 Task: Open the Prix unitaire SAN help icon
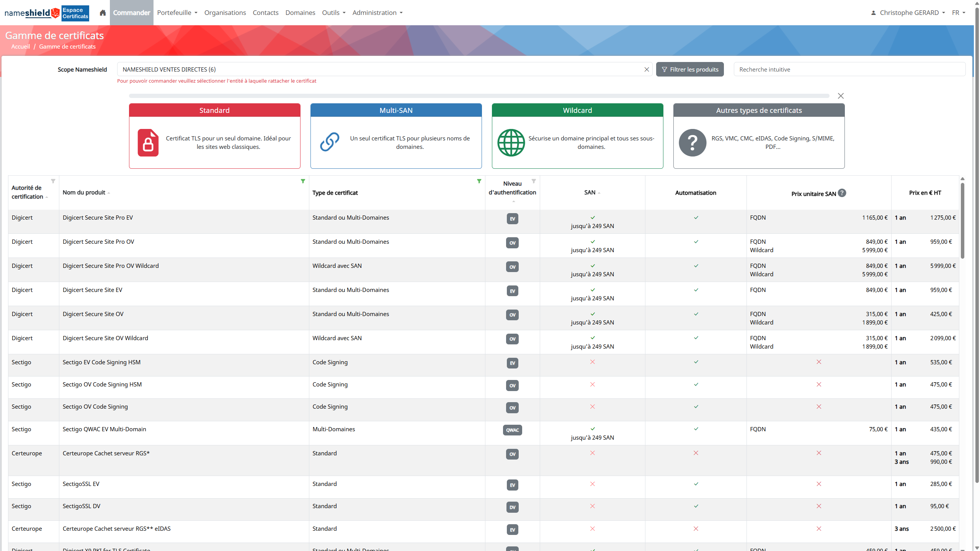[842, 193]
